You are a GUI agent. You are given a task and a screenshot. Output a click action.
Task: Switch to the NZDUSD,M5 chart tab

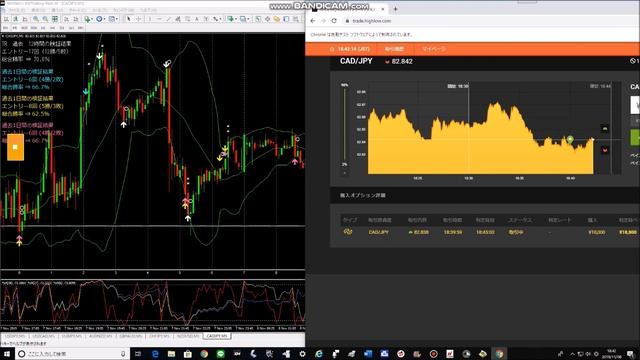(x=187, y=336)
